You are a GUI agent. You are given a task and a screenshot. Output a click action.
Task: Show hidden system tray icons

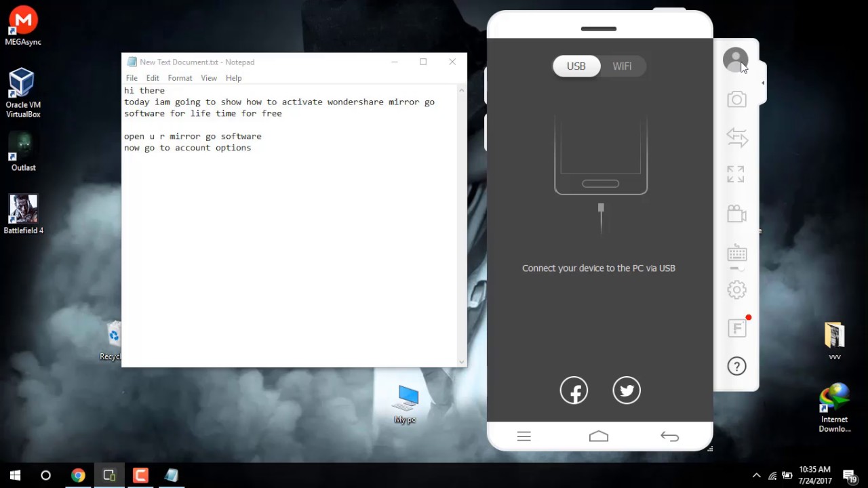757,475
